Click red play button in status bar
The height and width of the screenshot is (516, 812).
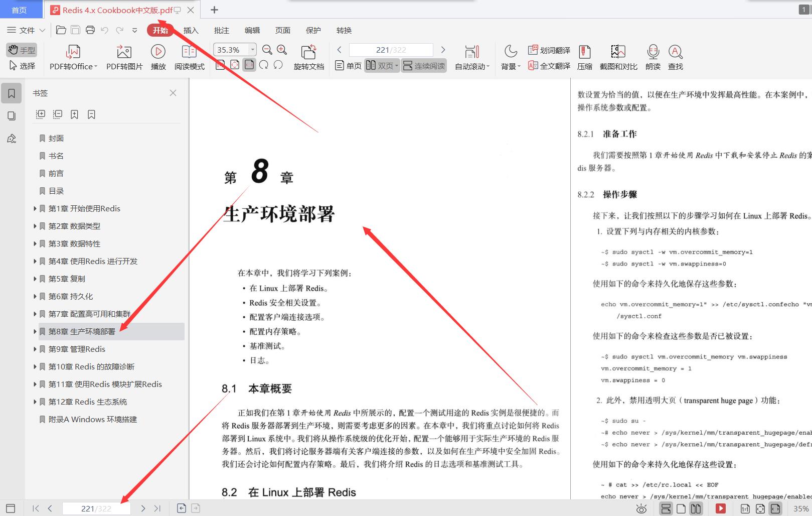click(721, 508)
